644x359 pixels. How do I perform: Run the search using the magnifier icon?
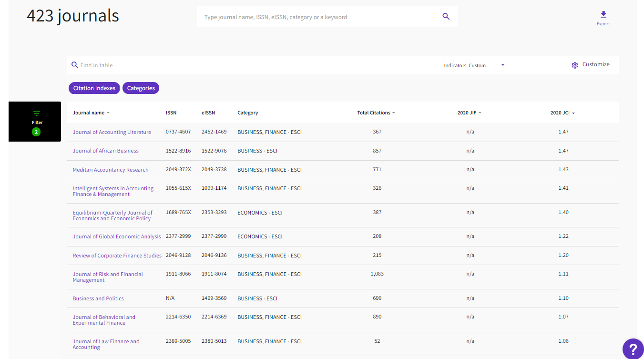(446, 16)
